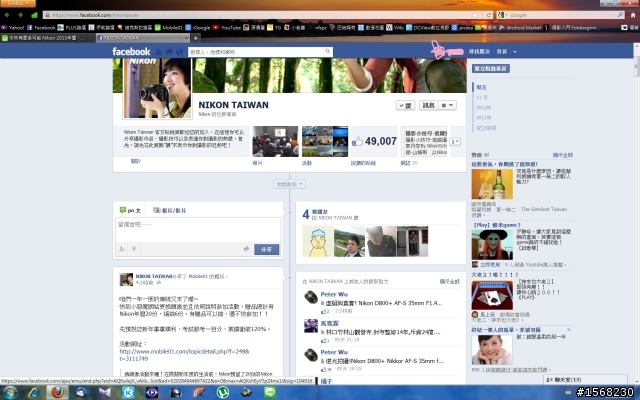Go back with the browser back arrow

coord(7,15)
